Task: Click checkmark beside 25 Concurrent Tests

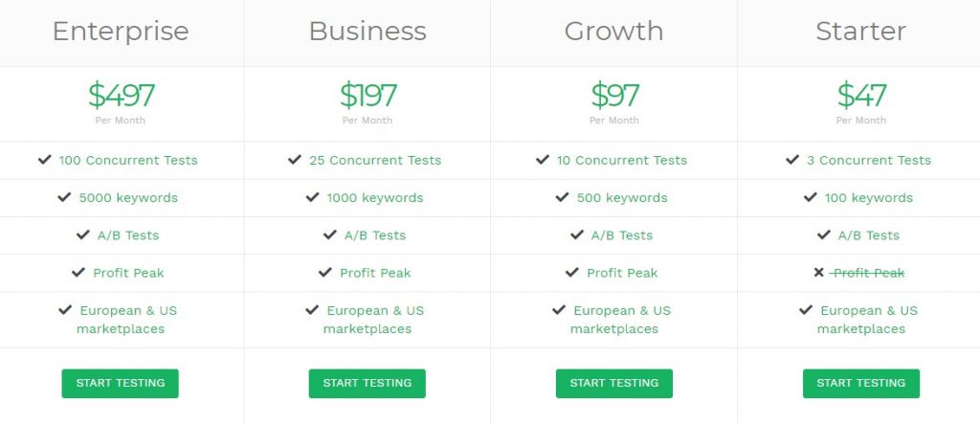Action: [295, 160]
